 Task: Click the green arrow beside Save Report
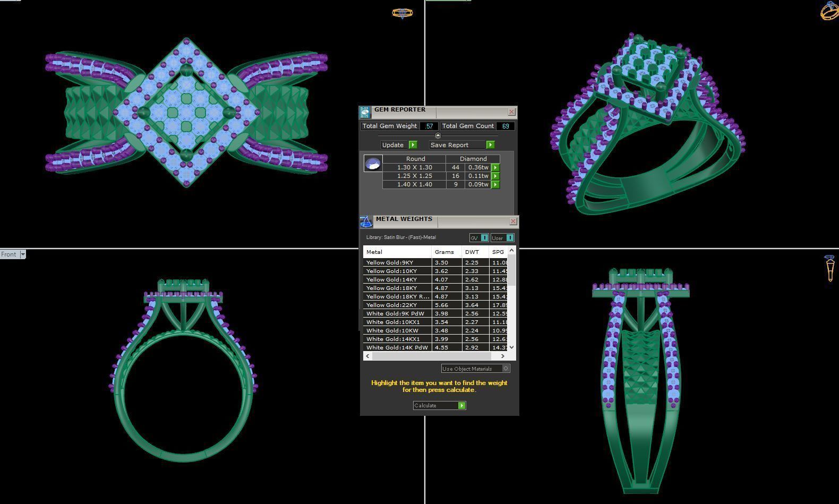tap(491, 145)
